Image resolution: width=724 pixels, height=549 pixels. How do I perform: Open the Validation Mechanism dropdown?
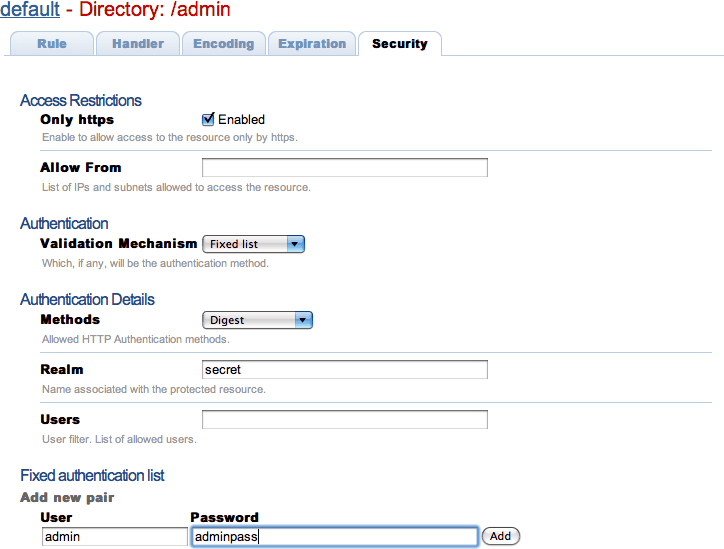[253, 244]
